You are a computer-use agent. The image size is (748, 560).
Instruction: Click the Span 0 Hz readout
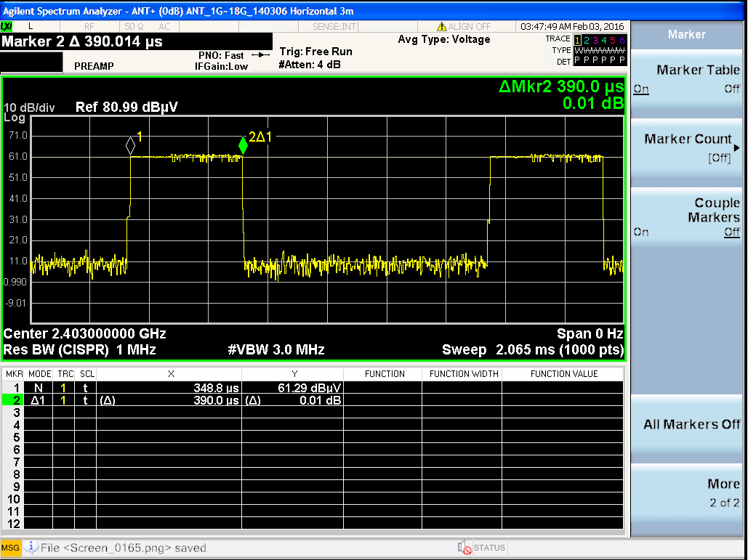pyautogui.click(x=590, y=333)
